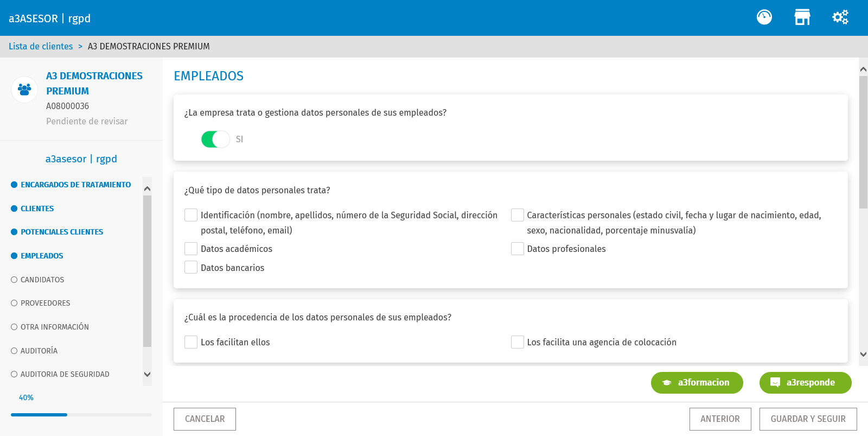Go to Otra Información section
The width and height of the screenshot is (868, 436).
55,327
